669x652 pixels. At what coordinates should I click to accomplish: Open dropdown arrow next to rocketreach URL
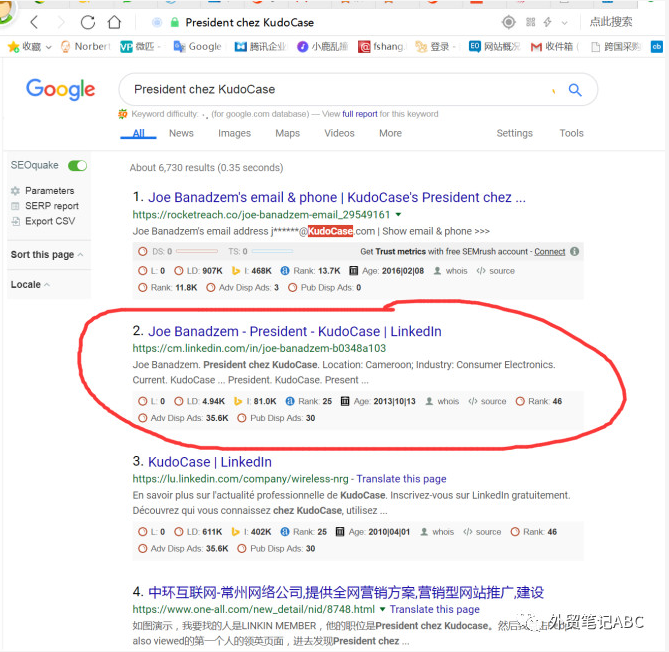pyautogui.click(x=398, y=214)
